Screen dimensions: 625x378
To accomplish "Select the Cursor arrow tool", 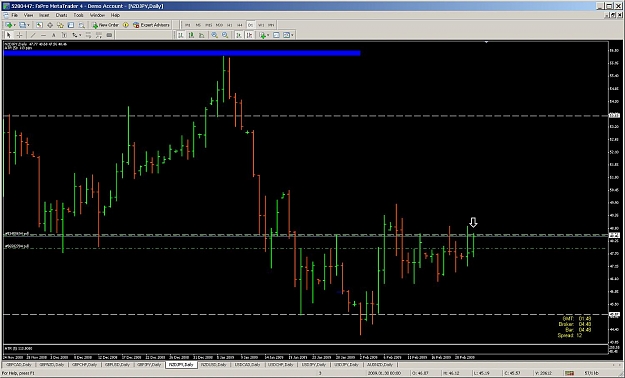I will 8,35.
